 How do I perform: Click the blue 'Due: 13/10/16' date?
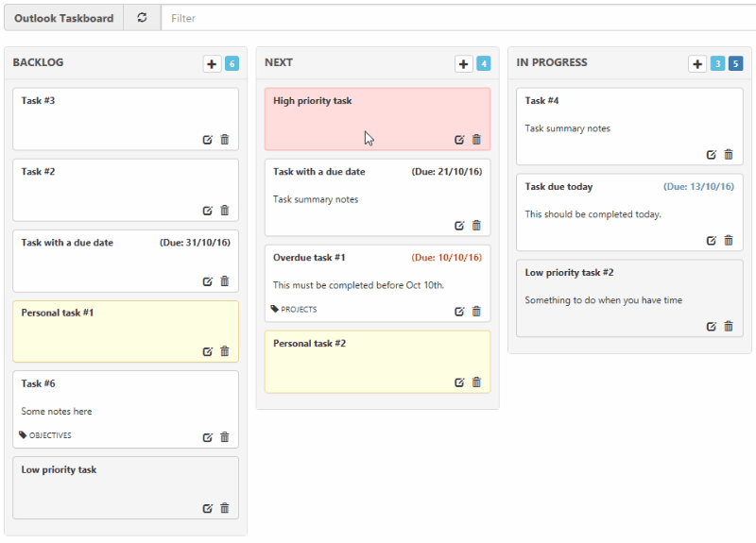[698, 186]
